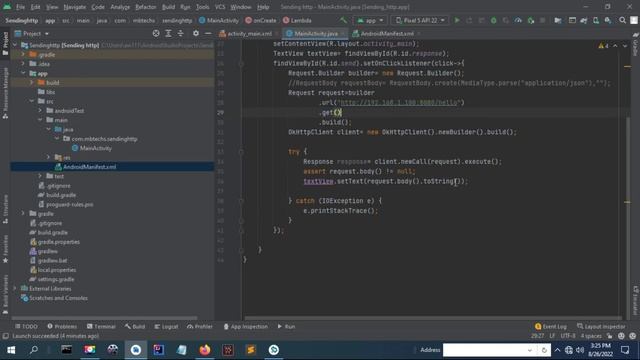Start debugging with the green bug icon
This screenshot has height=360, width=640.
pyautogui.click(x=493, y=20)
